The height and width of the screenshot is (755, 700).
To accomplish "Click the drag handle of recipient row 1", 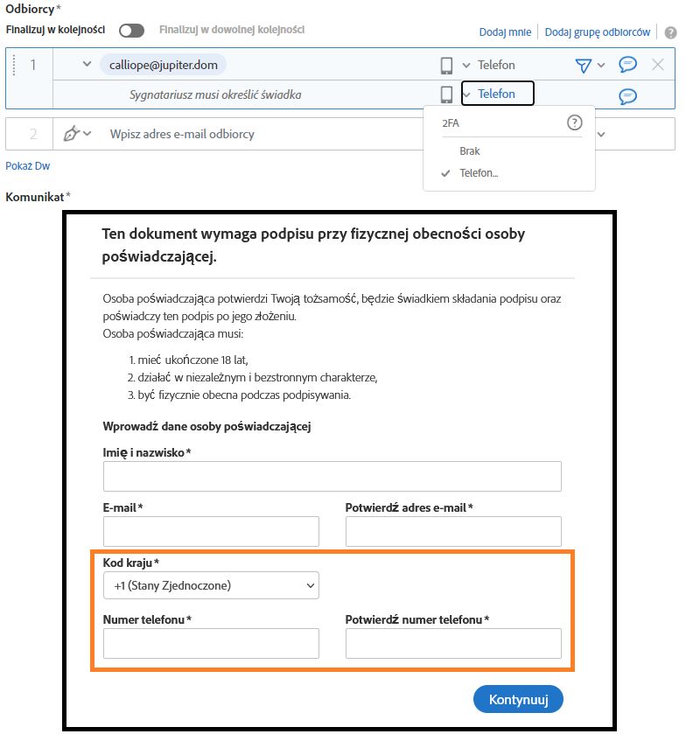I will click(x=14, y=65).
